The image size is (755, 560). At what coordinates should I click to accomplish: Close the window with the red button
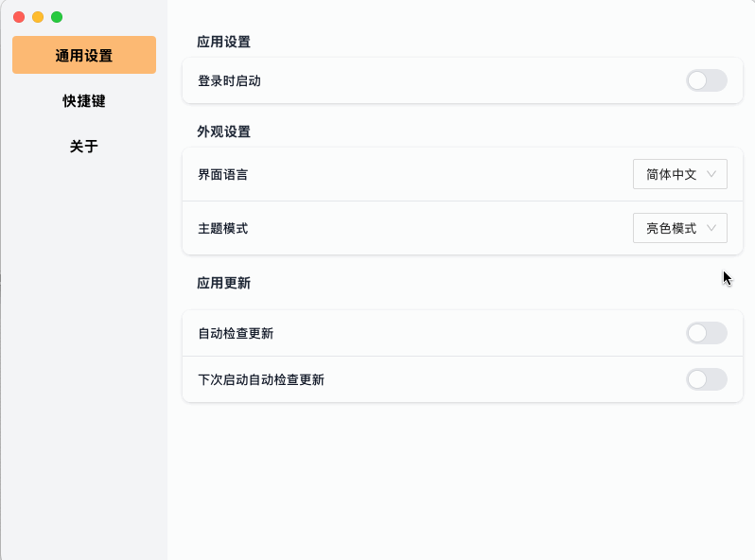click(19, 17)
